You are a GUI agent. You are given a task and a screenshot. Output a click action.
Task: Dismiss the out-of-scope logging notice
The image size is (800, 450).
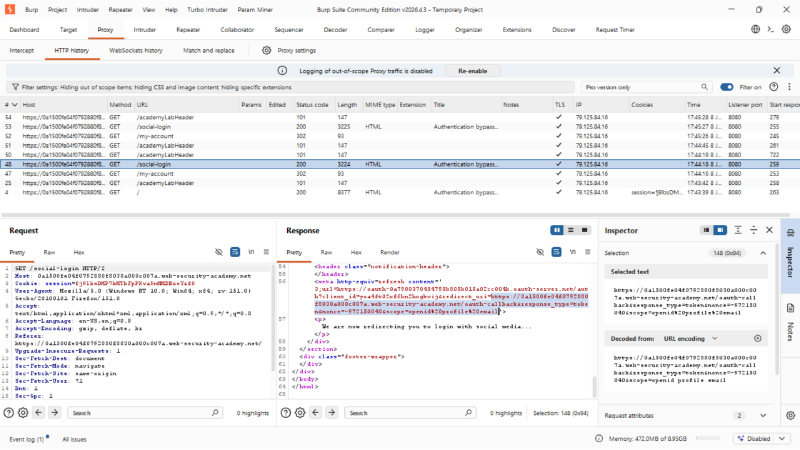click(x=777, y=70)
